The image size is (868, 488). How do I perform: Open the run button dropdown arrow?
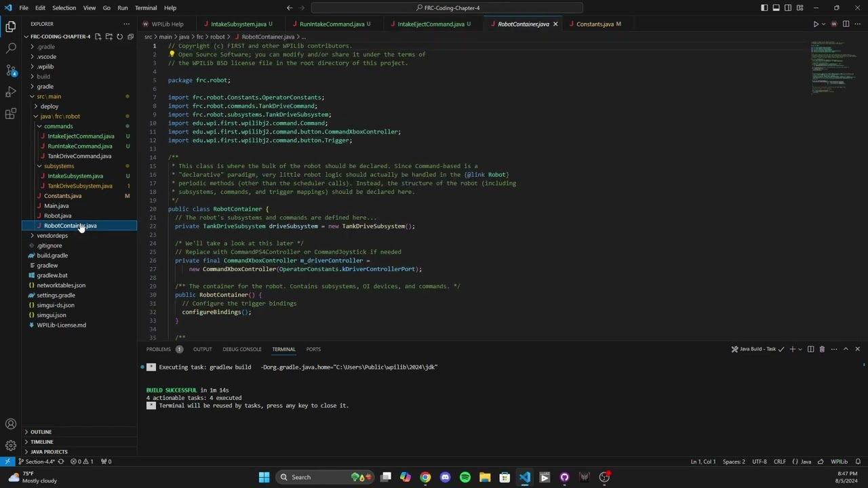(823, 24)
